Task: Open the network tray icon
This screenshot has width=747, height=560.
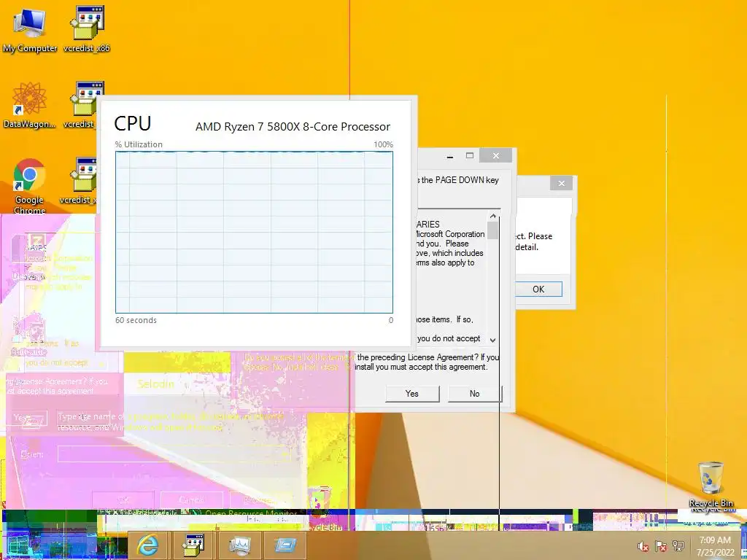Action: [x=678, y=546]
